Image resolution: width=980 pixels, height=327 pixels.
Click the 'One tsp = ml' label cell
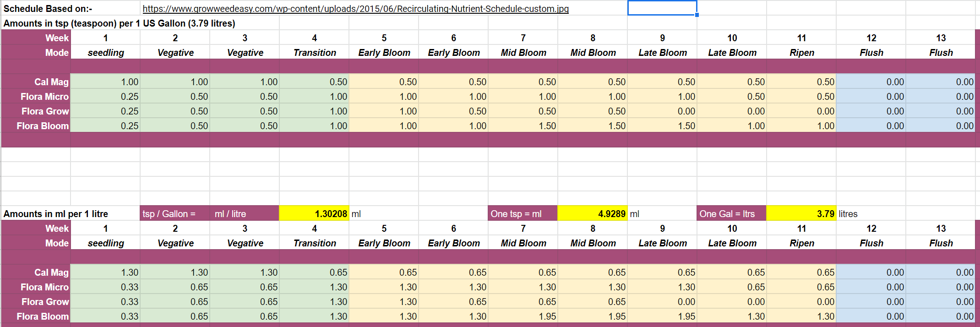[523, 214]
